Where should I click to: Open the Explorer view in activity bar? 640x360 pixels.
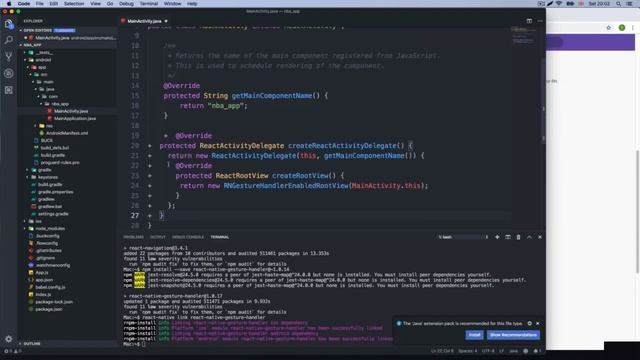pyautogui.click(x=9, y=24)
